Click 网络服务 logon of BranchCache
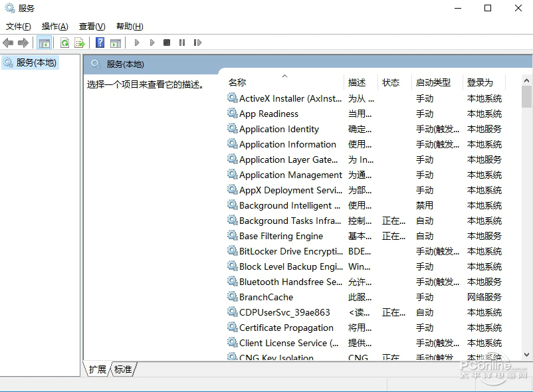 tap(484, 297)
